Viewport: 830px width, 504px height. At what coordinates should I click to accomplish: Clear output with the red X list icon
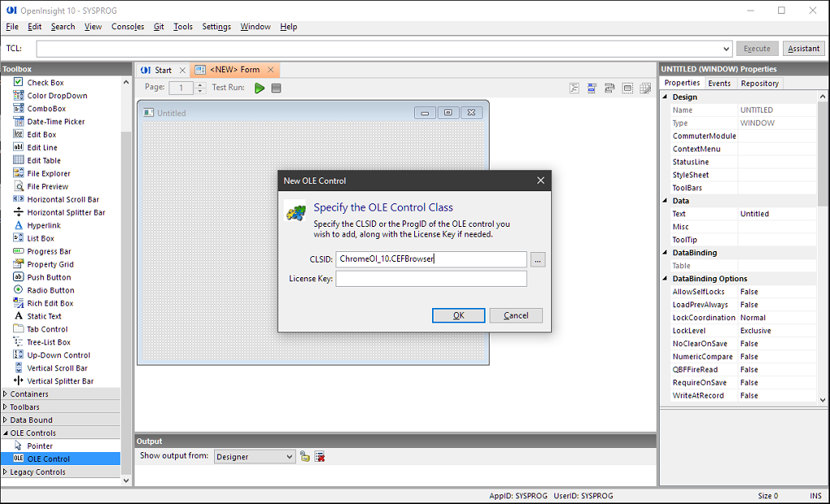coord(319,456)
